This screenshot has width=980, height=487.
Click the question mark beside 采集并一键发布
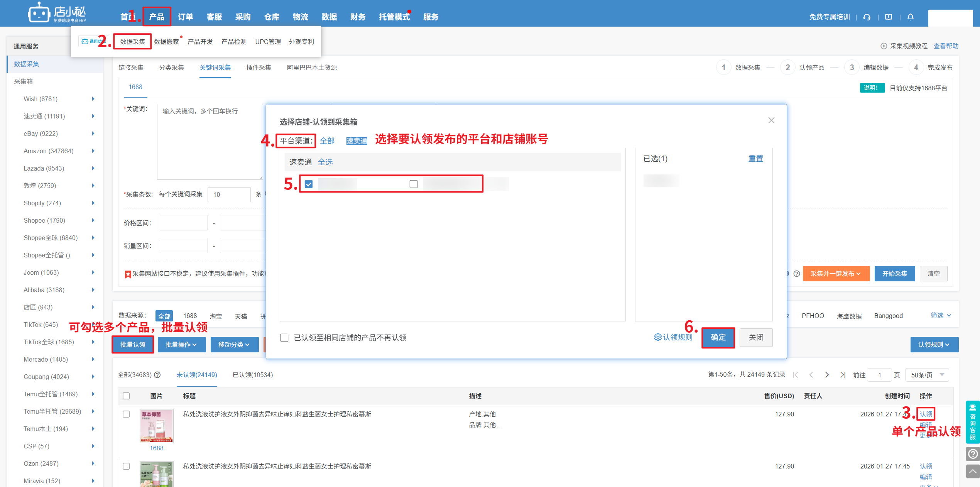[x=797, y=274]
